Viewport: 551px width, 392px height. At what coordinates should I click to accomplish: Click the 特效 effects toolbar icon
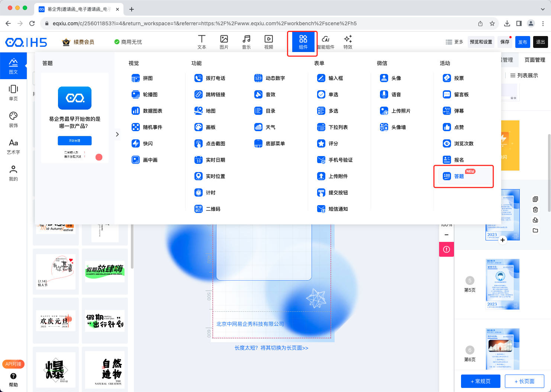(348, 42)
